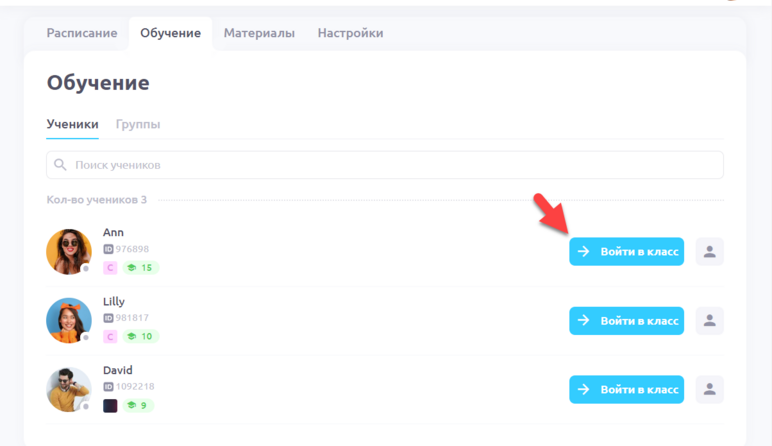
Task: Click the arrow icon in Ann's Войти в класс button
Action: pos(583,252)
